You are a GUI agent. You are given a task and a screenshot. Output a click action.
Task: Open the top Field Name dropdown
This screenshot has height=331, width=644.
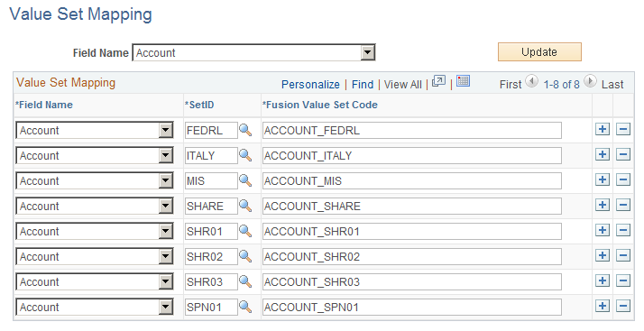tap(368, 52)
